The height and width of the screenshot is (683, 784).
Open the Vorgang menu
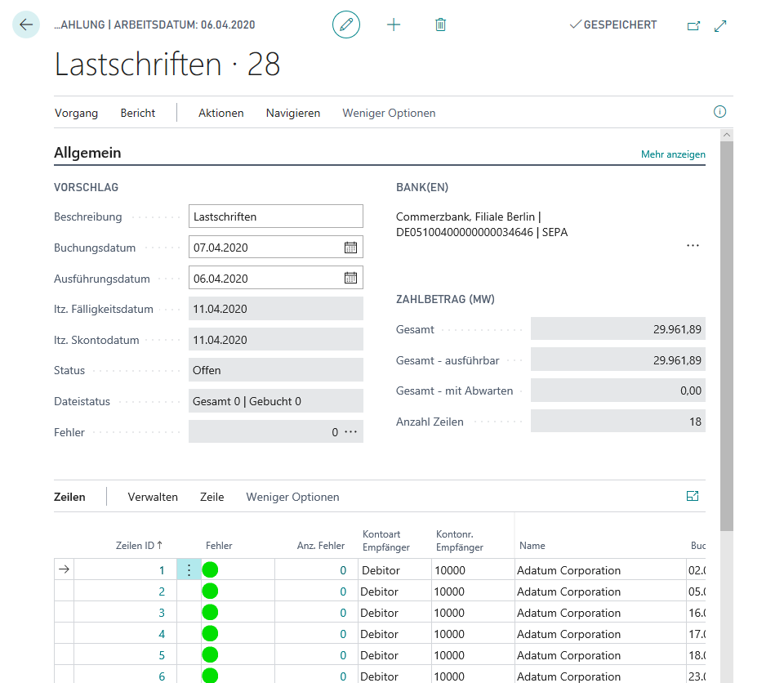click(76, 113)
